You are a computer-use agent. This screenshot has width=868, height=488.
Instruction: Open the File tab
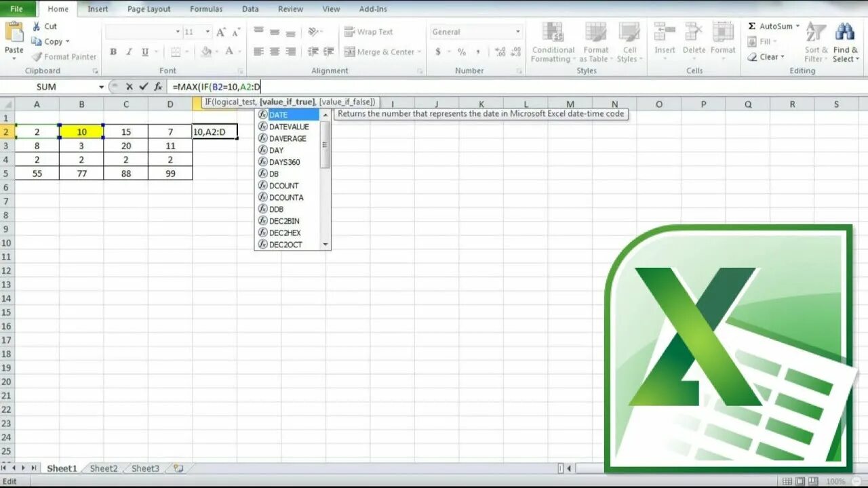pos(17,9)
